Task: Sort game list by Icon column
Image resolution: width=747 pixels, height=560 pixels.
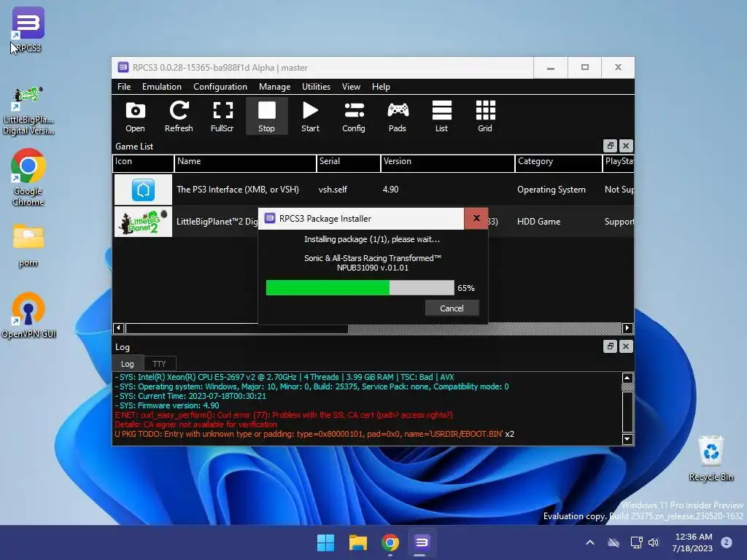Action: coord(143,163)
